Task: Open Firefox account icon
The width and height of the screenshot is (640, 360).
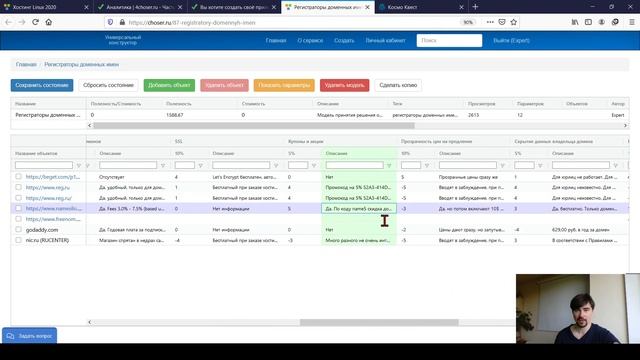Action: 602,22
